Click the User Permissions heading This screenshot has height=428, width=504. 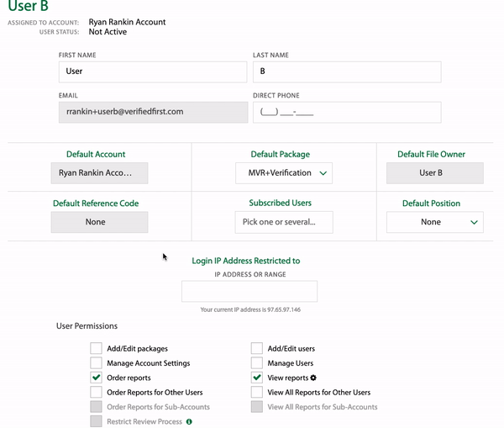tap(87, 326)
